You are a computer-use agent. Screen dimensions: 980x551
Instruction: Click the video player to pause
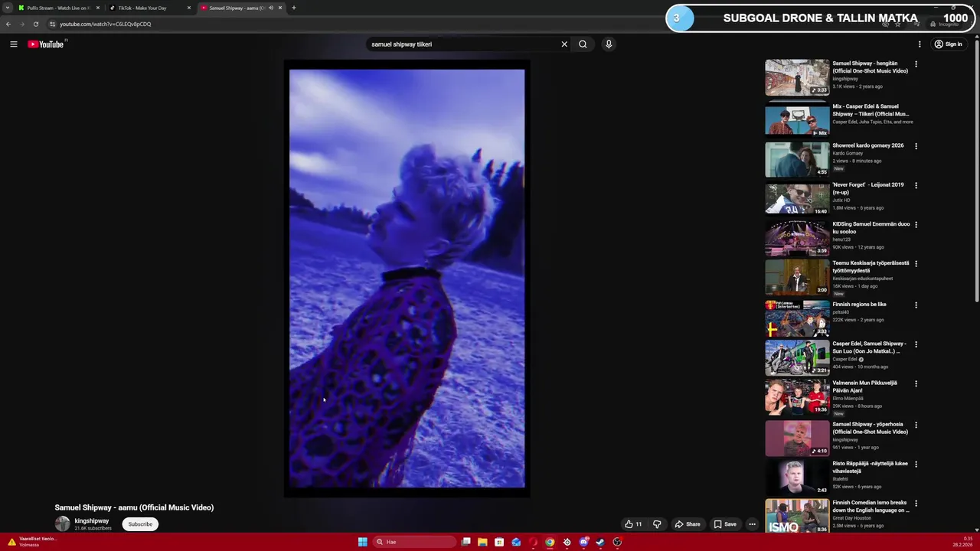(407, 279)
